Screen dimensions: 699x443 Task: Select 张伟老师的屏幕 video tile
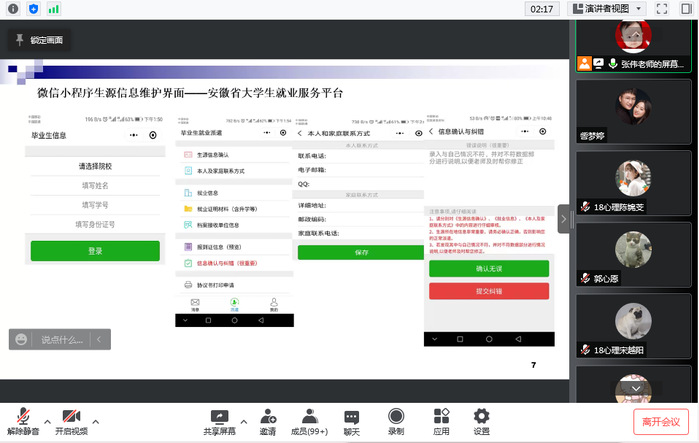pos(633,45)
